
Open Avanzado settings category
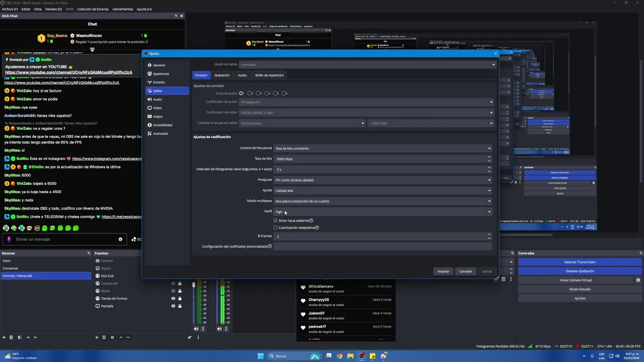(x=167, y=134)
